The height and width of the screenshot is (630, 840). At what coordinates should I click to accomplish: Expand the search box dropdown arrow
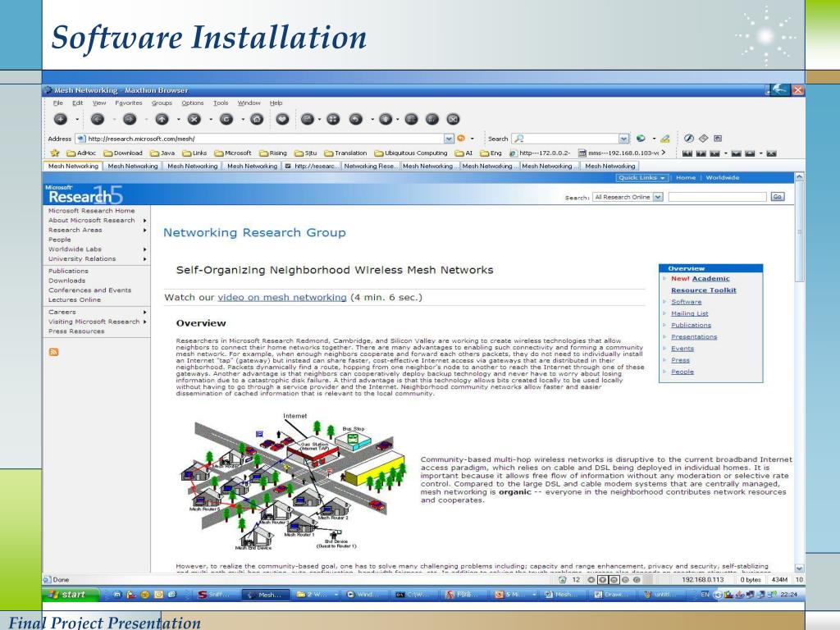click(x=623, y=139)
